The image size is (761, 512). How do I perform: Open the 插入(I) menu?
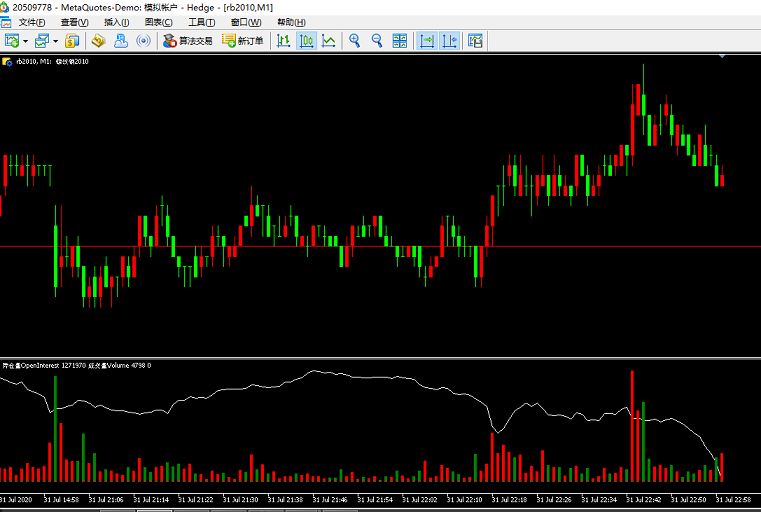coord(116,22)
